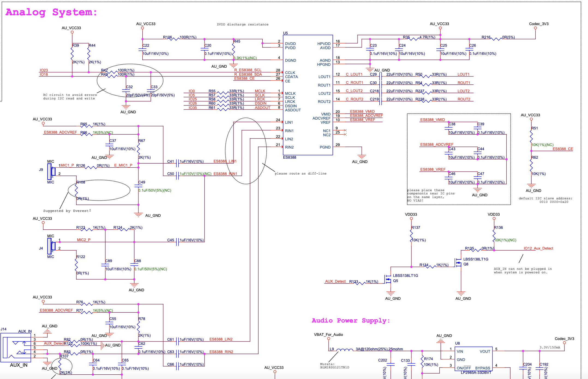This screenshot has height=379, width=588.
Task: Select the ES8388_RIN2 net label
Action: pos(221,352)
